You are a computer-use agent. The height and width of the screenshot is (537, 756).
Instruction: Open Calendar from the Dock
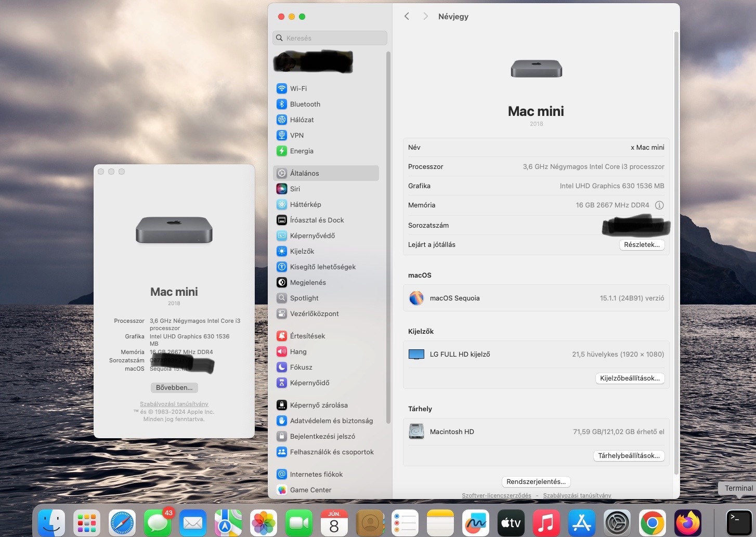(334, 522)
